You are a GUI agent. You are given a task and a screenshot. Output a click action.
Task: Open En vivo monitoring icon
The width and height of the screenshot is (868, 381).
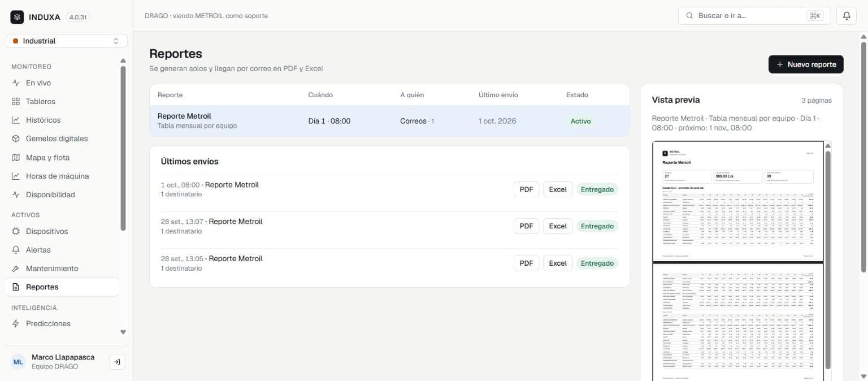tap(16, 83)
